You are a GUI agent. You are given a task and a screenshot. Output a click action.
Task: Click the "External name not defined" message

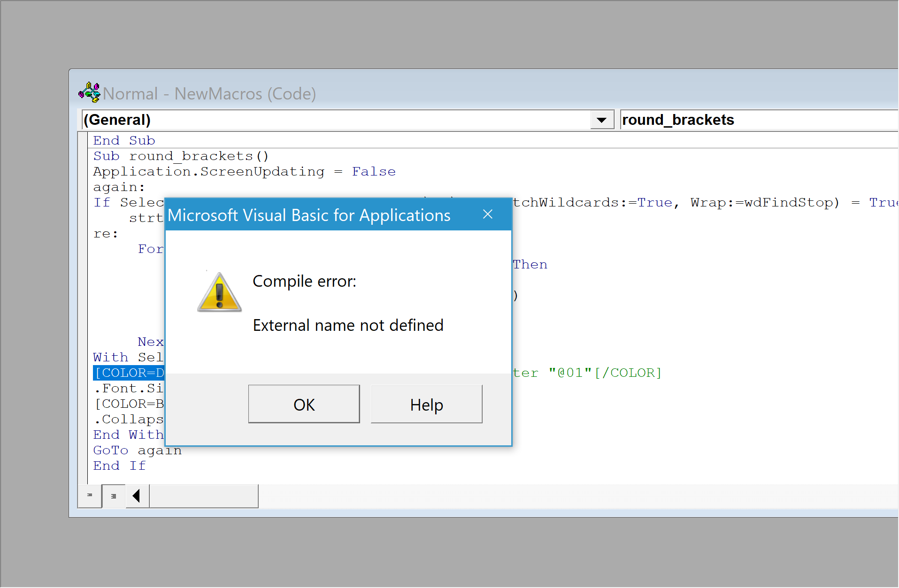pos(348,325)
